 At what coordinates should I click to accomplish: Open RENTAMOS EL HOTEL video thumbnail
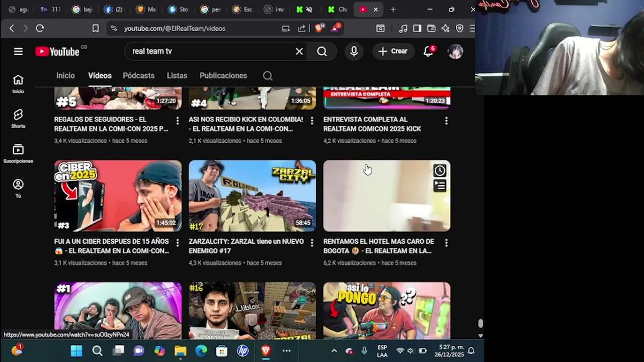click(x=386, y=196)
